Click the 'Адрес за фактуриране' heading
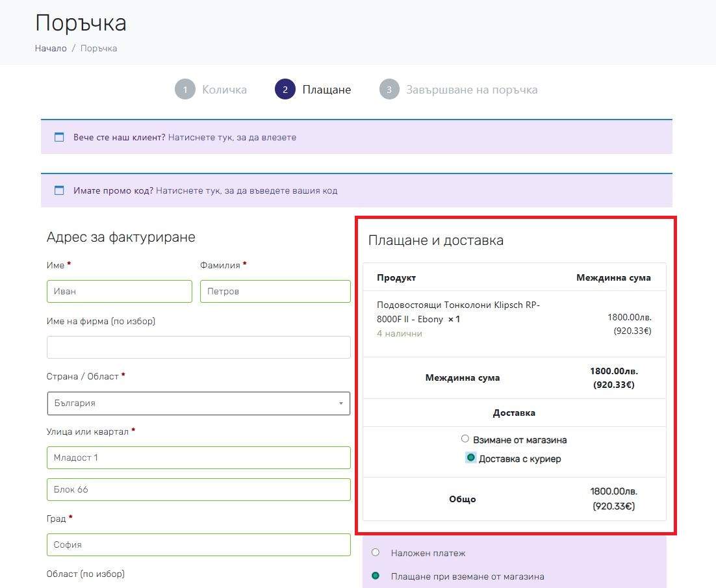 tap(121, 237)
